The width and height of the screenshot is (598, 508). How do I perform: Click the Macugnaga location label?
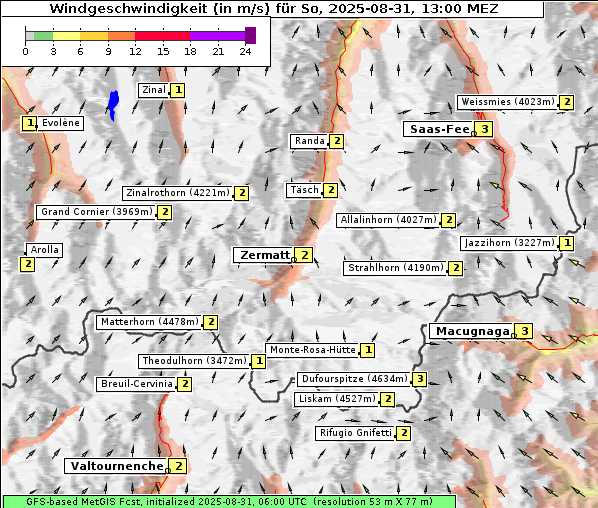click(x=472, y=331)
